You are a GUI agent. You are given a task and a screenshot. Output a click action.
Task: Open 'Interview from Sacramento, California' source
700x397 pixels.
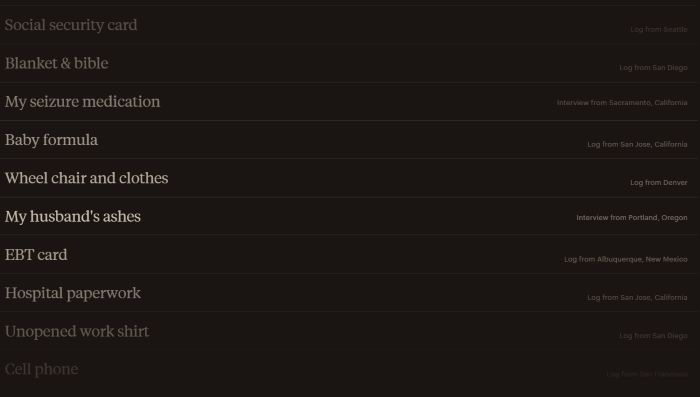(622, 103)
